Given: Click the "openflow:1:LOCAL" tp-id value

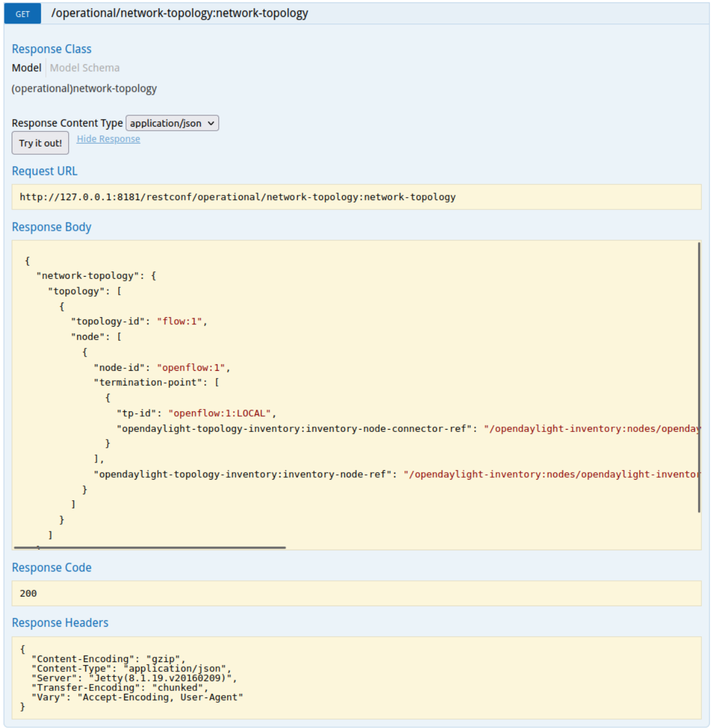Looking at the screenshot, I should pyautogui.click(x=220, y=413).
